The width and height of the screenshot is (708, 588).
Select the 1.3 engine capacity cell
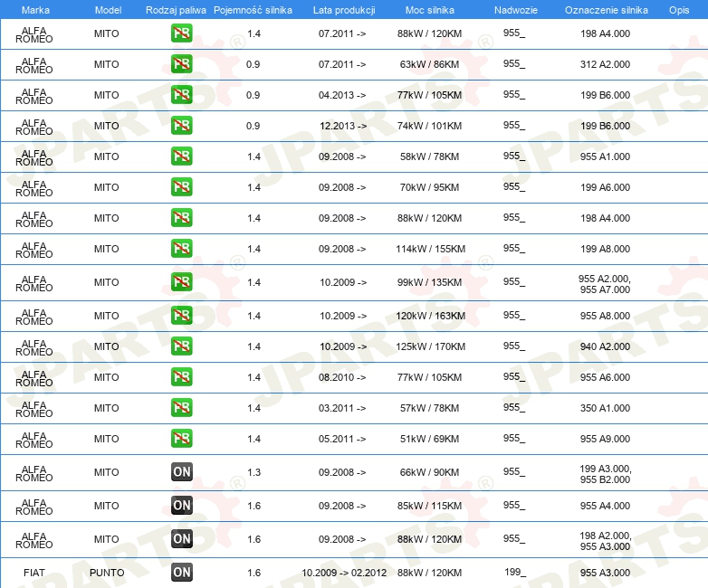coord(254,472)
